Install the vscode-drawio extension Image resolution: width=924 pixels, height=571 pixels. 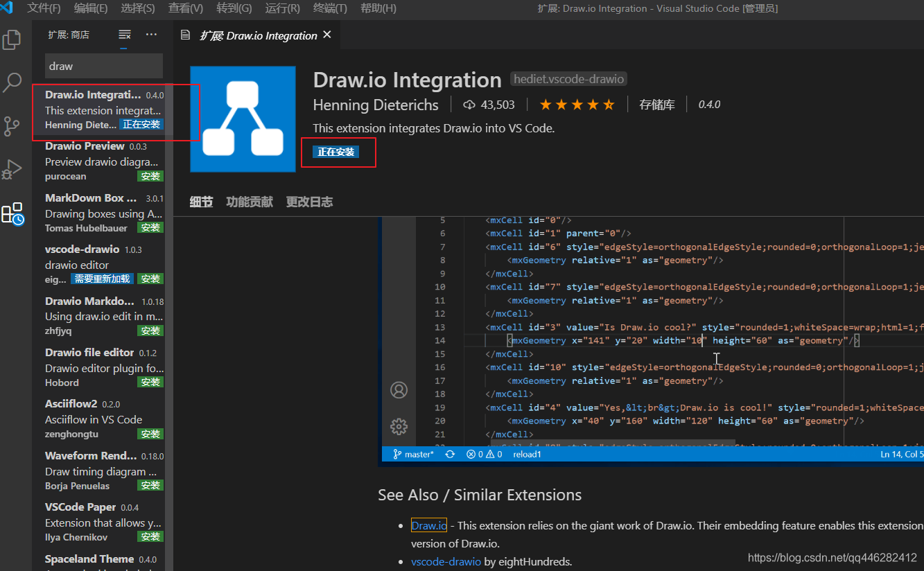pyautogui.click(x=150, y=279)
